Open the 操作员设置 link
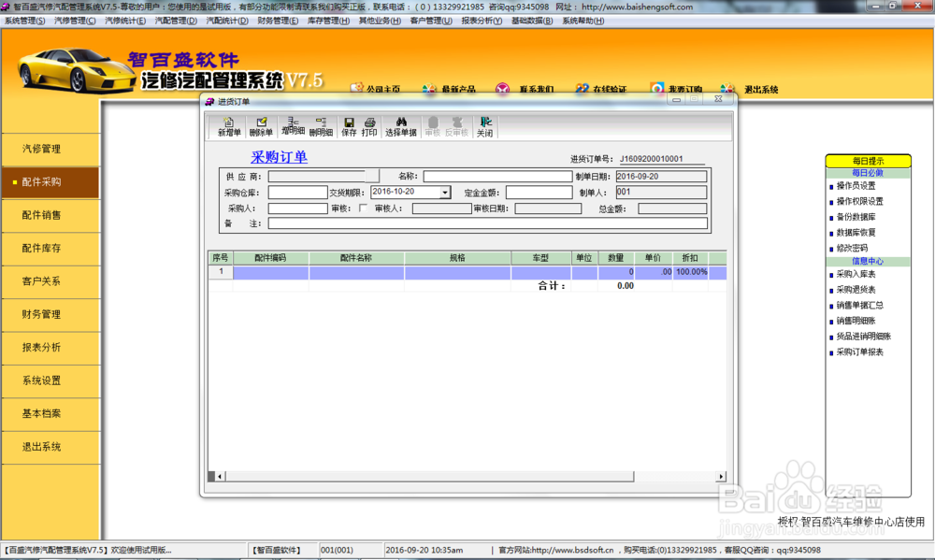Screen dimensions: 935x560 tap(856, 186)
